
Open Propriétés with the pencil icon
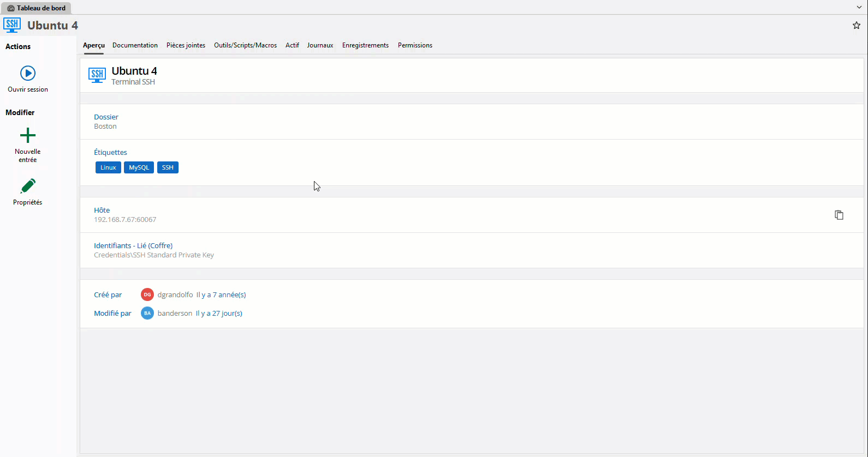(28, 186)
